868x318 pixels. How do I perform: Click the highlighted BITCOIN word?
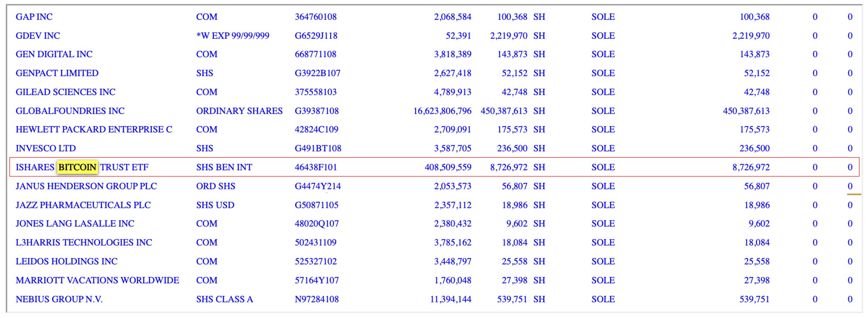pyautogui.click(x=77, y=167)
